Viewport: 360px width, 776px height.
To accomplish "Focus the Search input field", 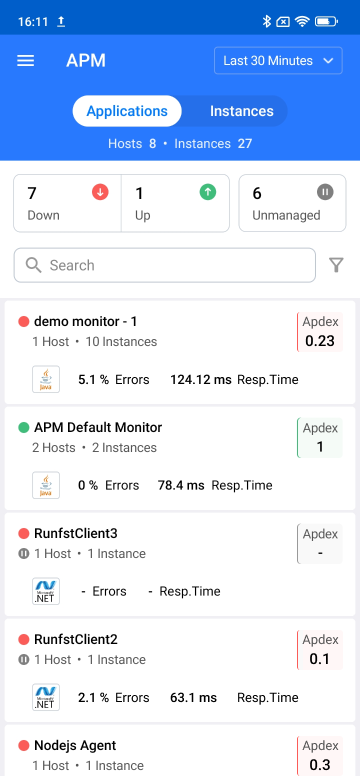I will tap(164, 265).
